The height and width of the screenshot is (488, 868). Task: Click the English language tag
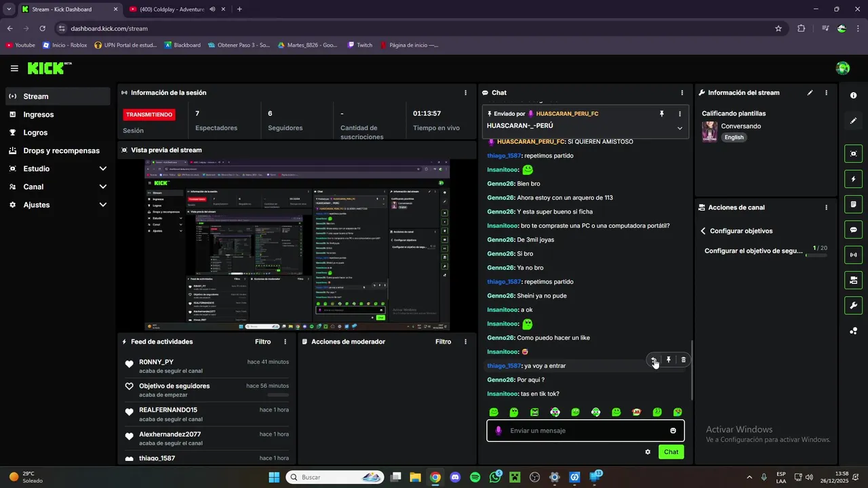tap(734, 137)
